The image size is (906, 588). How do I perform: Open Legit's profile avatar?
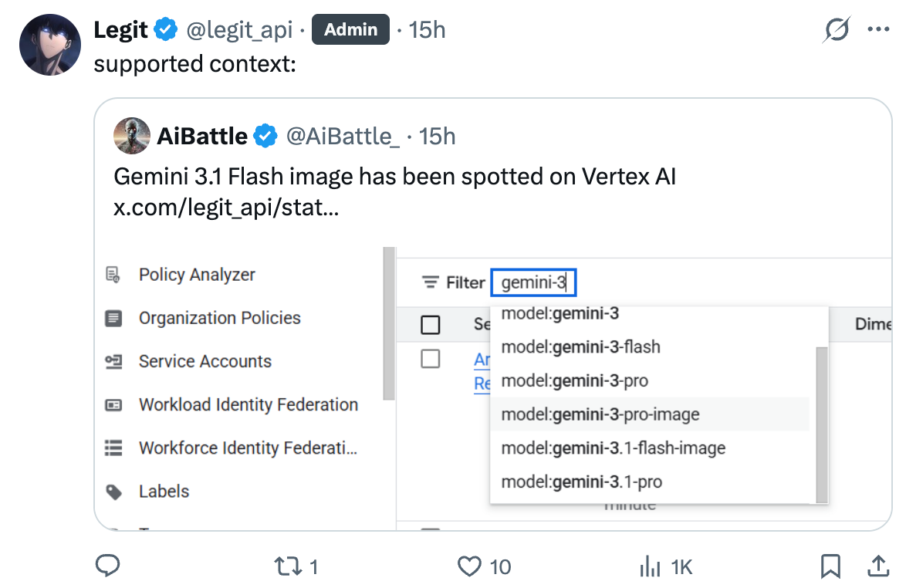pyautogui.click(x=50, y=44)
